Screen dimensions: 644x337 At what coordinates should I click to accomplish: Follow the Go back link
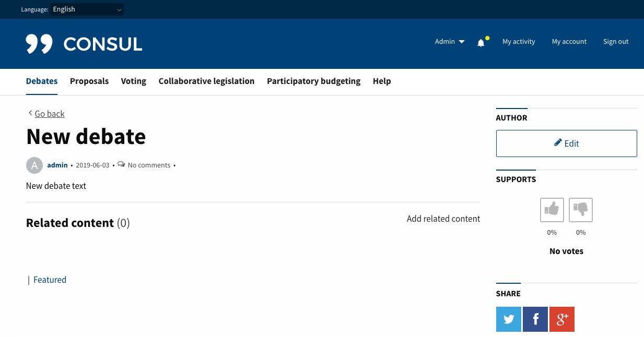tap(49, 114)
